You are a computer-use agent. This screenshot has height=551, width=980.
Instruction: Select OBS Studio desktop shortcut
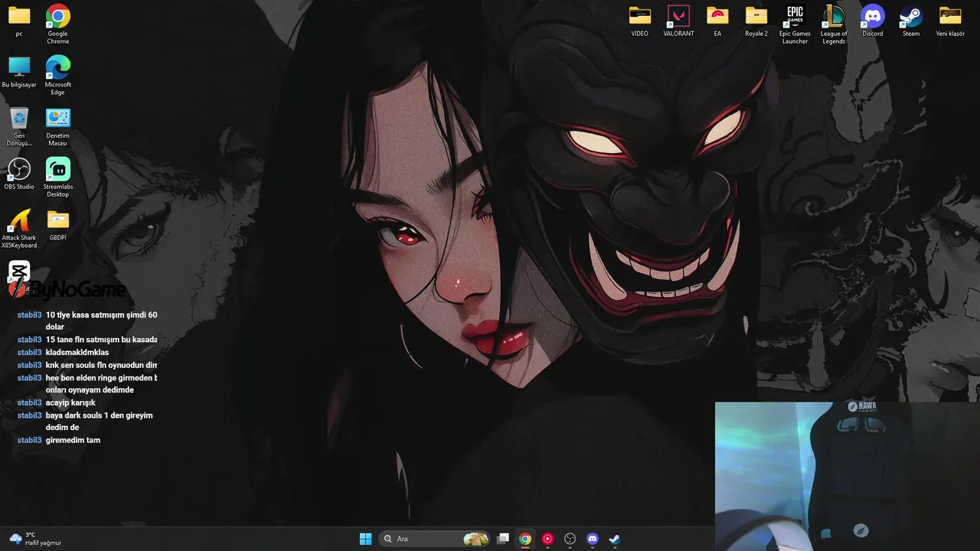coord(19,174)
